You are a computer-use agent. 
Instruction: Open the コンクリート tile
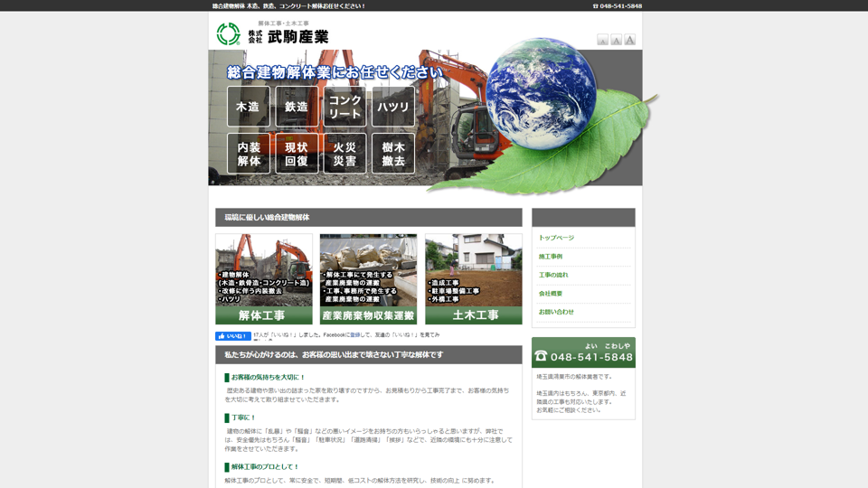(x=344, y=107)
